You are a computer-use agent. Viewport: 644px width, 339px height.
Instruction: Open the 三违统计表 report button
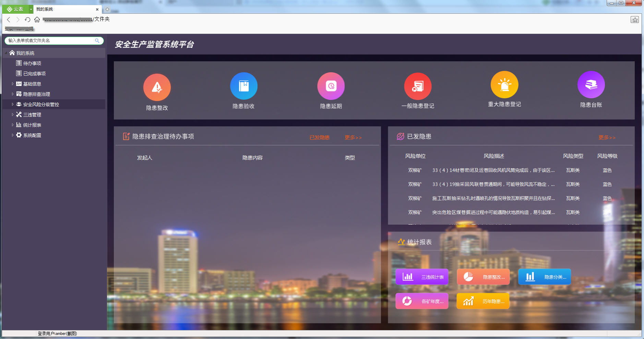(x=422, y=277)
